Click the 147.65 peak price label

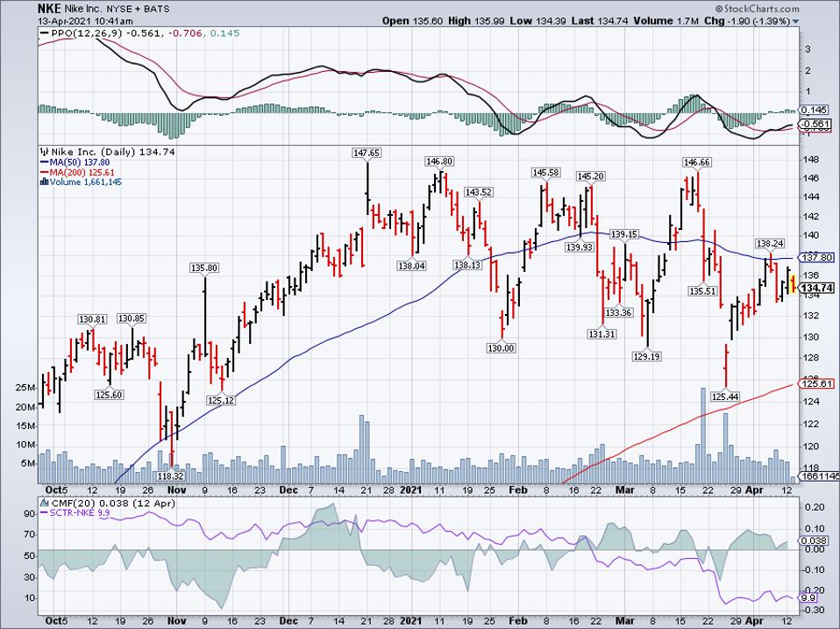click(x=367, y=153)
